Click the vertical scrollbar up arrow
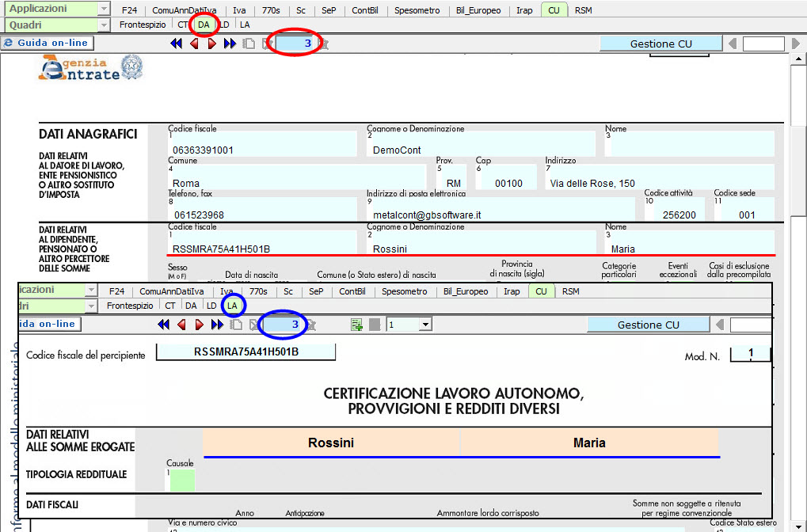The image size is (807, 532). 799,59
